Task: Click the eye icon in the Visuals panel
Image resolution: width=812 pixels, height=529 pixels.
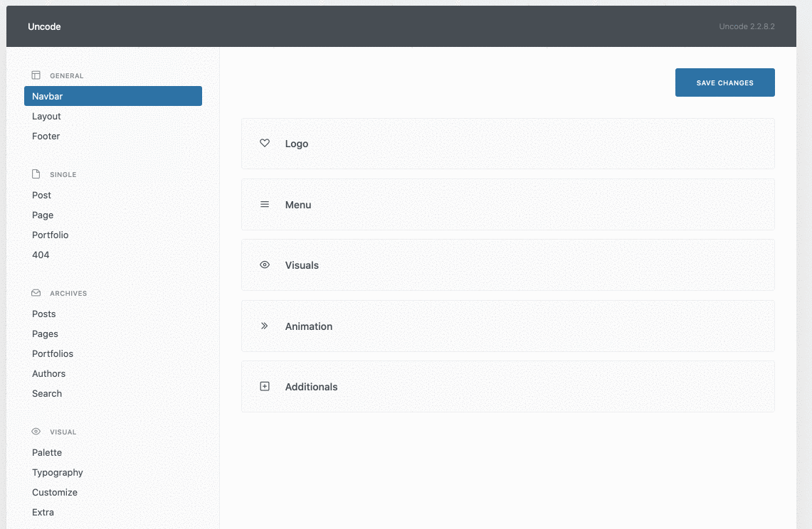Action: tap(265, 264)
